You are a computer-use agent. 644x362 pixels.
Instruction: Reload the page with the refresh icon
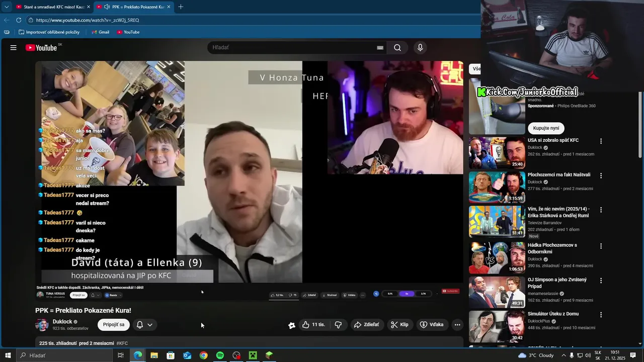pyautogui.click(x=19, y=20)
